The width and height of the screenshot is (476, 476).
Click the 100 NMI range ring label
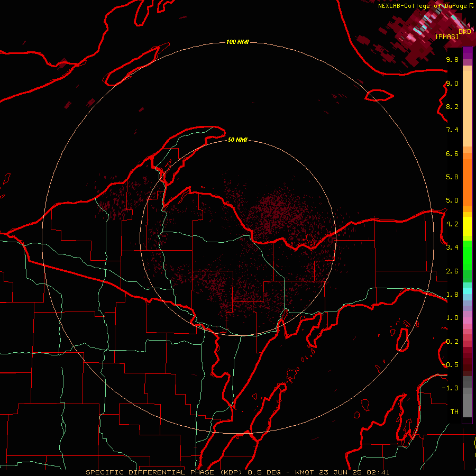[237, 42]
